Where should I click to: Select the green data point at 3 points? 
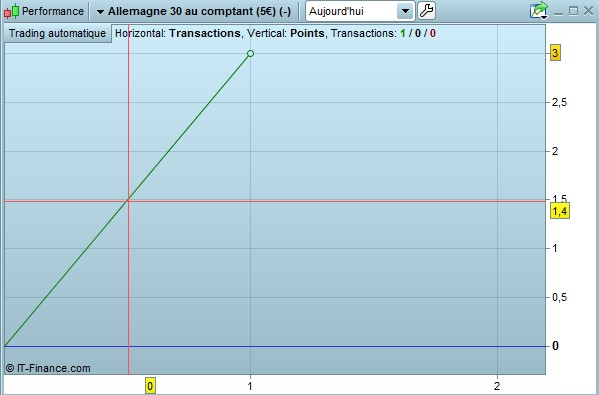(250, 53)
